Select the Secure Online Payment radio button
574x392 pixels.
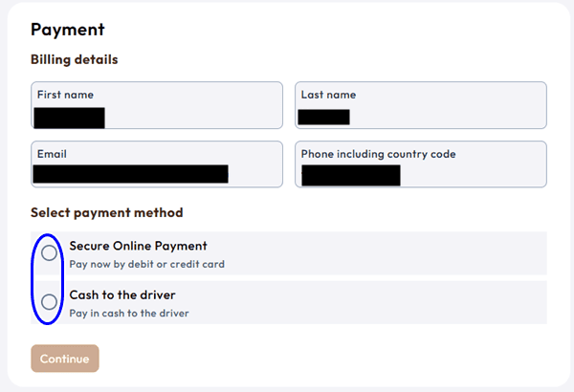pyautogui.click(x=49, y=252)
